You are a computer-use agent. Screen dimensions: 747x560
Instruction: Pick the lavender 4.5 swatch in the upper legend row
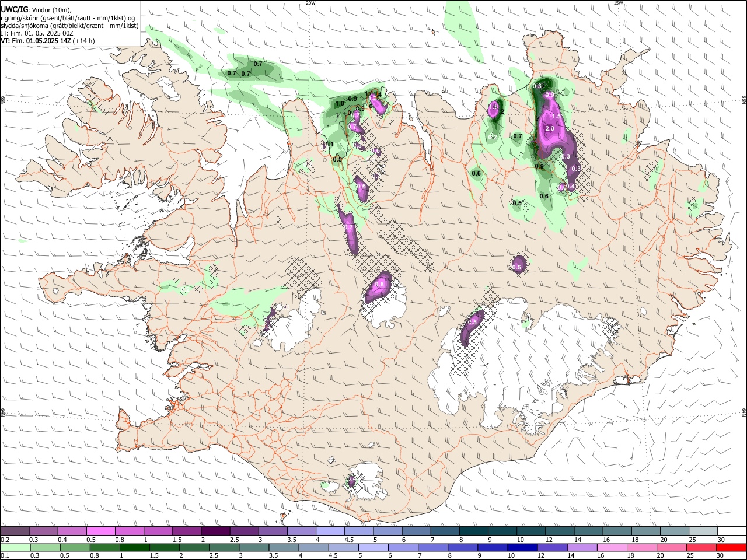coord(358,531)
